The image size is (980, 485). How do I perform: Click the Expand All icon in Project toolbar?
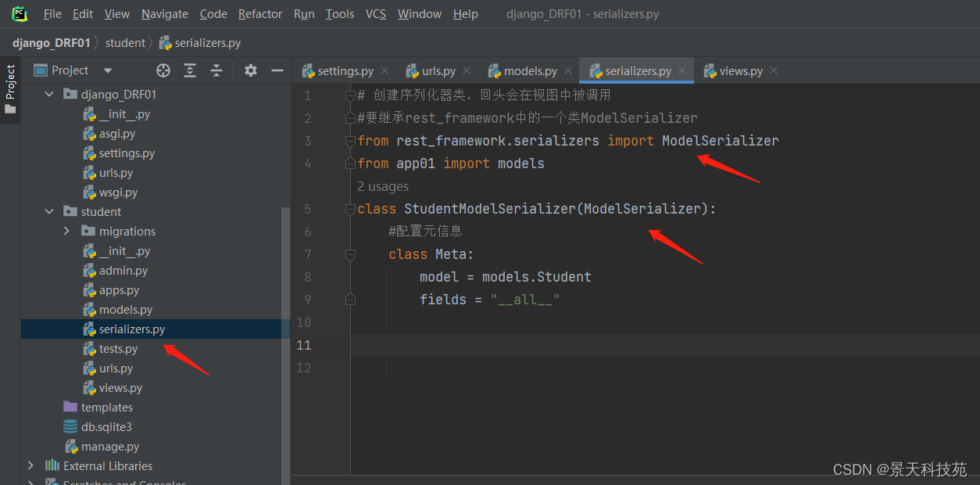point(189,70)
